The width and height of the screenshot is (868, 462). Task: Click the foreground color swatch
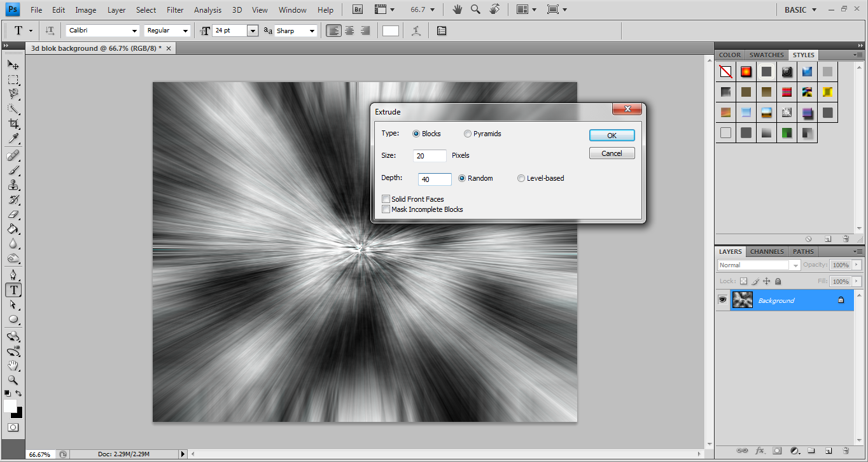tap(10, 405)
